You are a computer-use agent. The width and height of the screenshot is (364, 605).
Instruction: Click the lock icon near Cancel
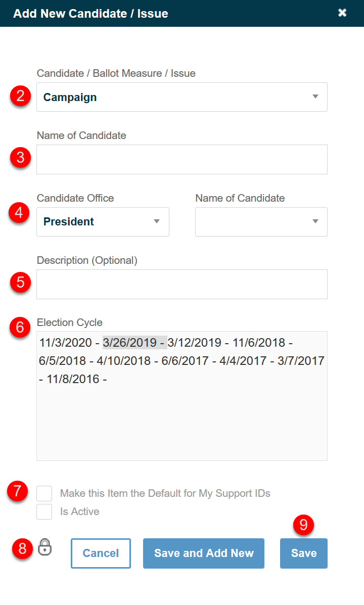point(44,547)
